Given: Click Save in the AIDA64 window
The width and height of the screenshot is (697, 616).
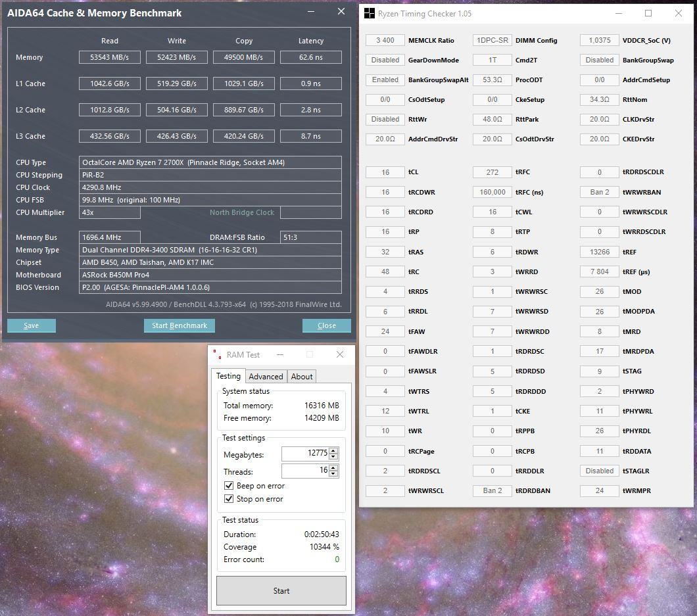Looking at the screenshot, I should [x=31, y=325].
